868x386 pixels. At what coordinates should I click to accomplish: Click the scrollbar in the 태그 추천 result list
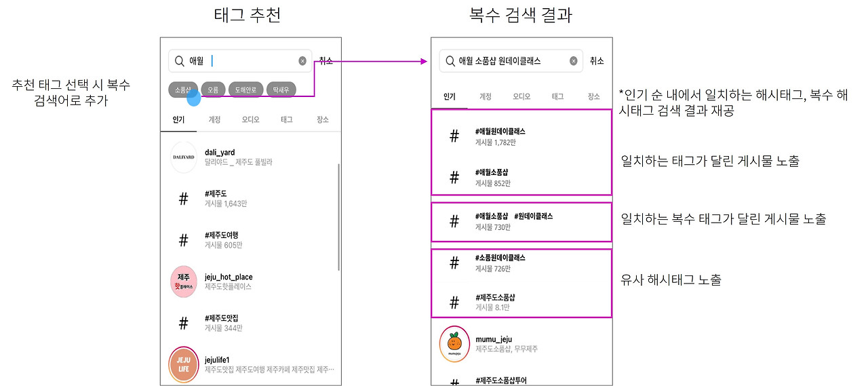(339, 216)
